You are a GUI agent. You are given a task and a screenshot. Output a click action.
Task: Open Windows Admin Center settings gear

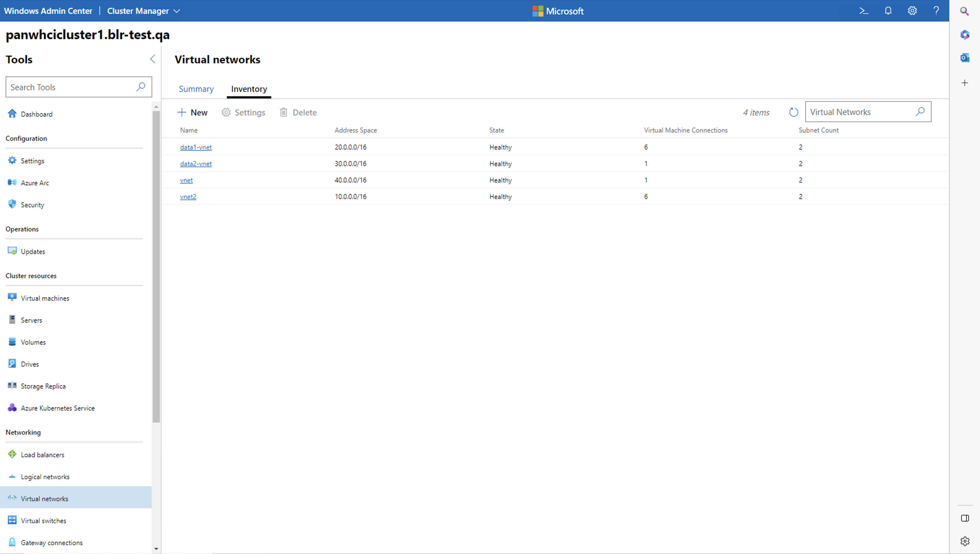click(912, 11)
